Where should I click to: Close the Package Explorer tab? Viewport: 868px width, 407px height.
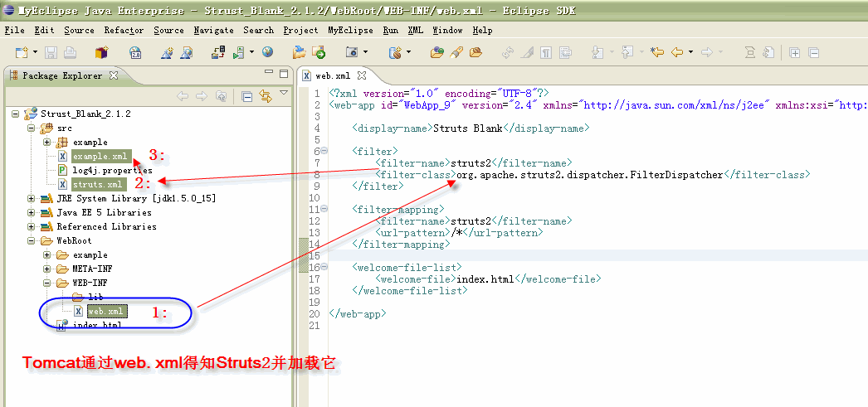[114, 75]
